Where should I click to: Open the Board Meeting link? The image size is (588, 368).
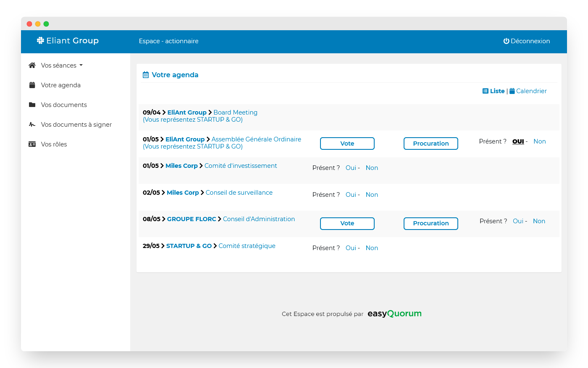[235, 112]
